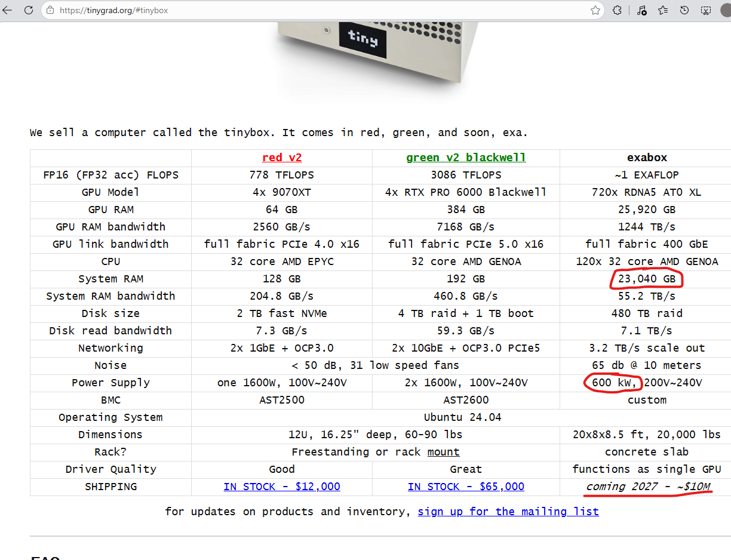Select the 120x 32 core AMD GENOA cell
Image resolution: width=731 pixels, height=560 pixels.
click(x=647, y=261)
